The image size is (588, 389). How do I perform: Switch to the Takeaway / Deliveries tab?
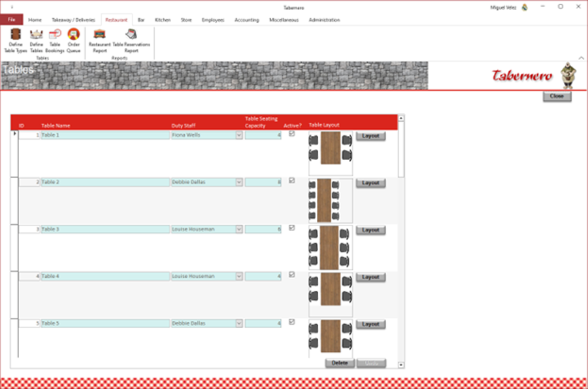pyautogui.click(x=73, y=20)
